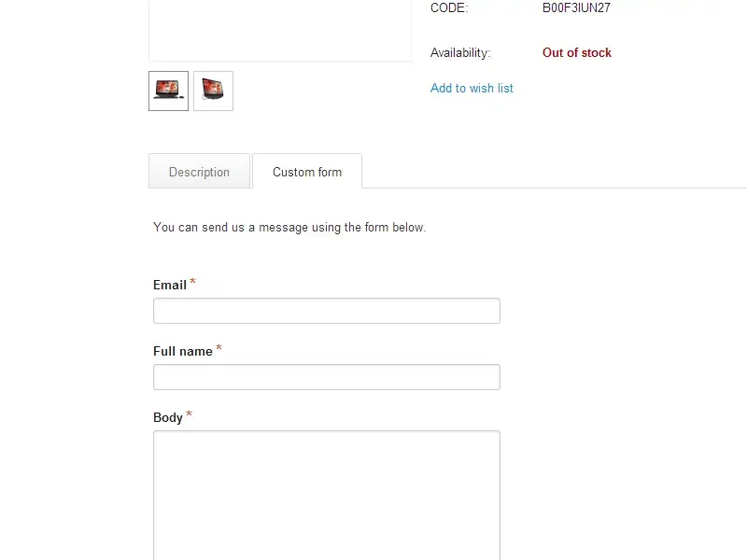The width and height of the screenshot is (747, 560).
Task: Click into the Full name field
Action: click(327, 377)
